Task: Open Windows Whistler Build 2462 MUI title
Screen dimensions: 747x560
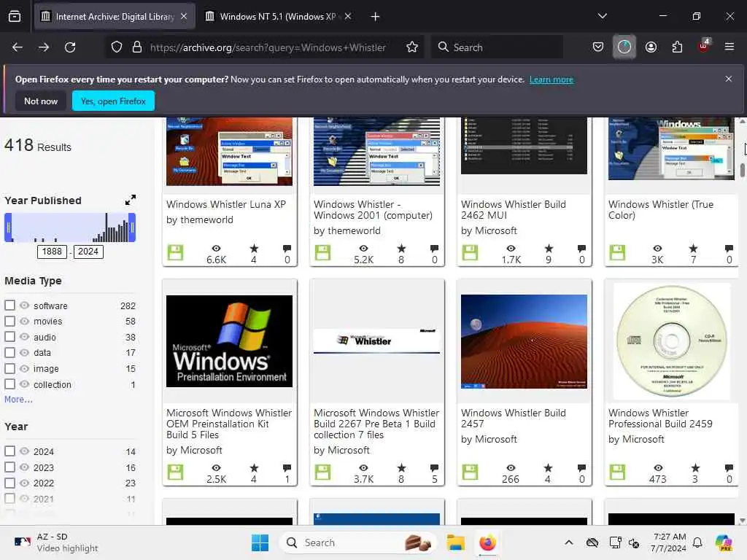Action: click(513, 209)
